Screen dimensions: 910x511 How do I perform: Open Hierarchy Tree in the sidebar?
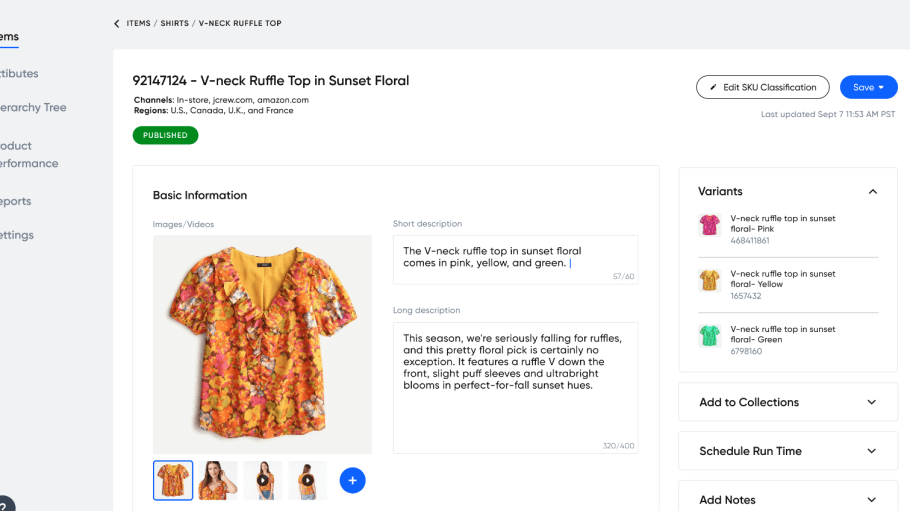pyautogui.click(x=33, y=107)
